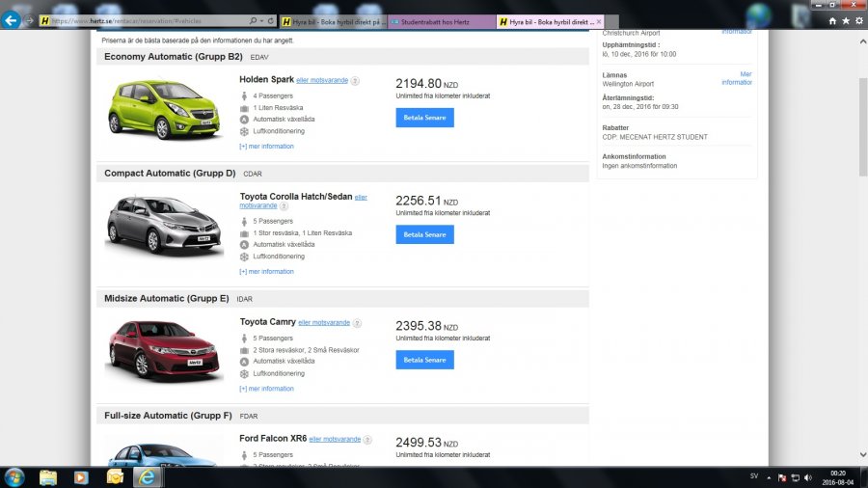Click the help question mark beside Toyota Camry
This screenshot has height=488, width=868.
[357, 323]
